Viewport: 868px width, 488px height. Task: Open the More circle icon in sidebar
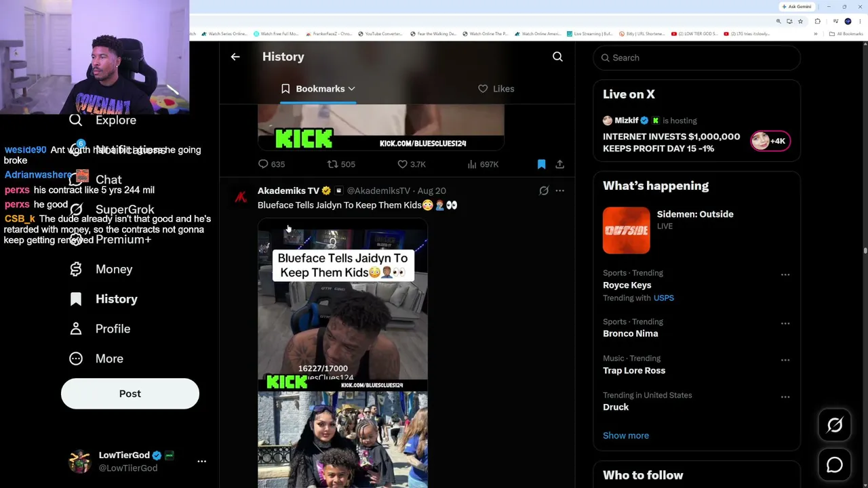click(76, 359)
